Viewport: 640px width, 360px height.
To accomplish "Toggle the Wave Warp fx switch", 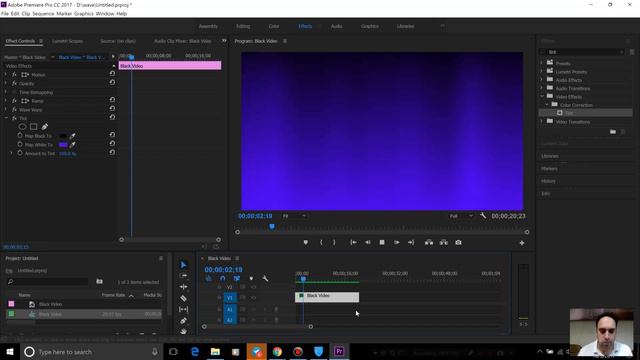I will click(14, 109).
